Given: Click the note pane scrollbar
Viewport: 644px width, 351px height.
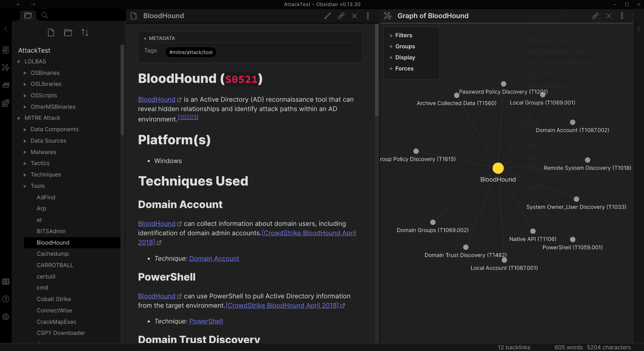Looking at the screenshot, I should click(x=377, y=70).
